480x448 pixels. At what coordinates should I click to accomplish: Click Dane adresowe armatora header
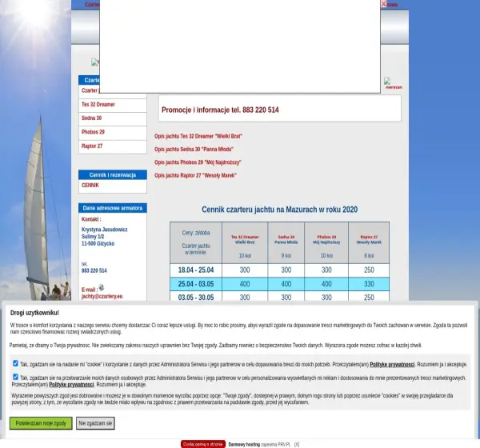pos(113,208)
